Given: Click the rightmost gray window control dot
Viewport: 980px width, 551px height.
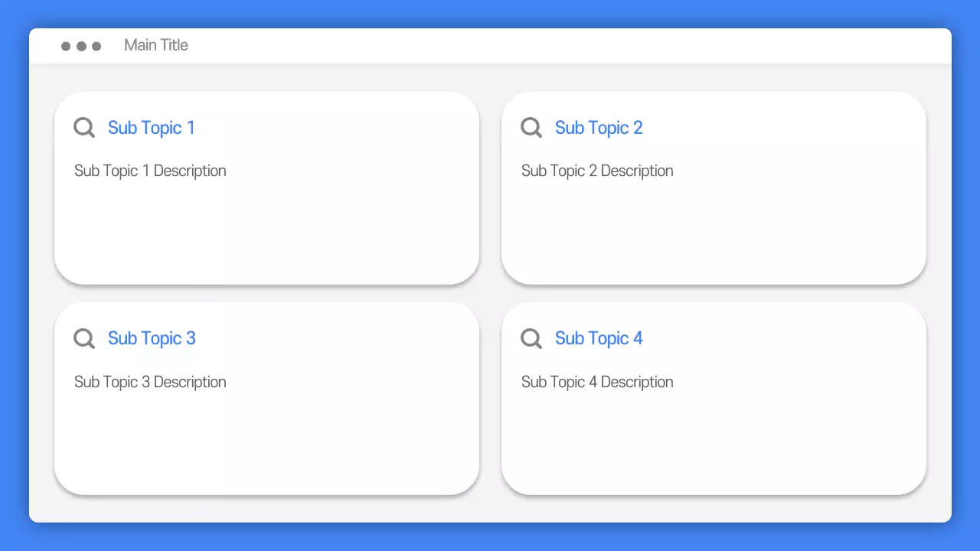Looking at the screenshot, I should pos(96,46).
